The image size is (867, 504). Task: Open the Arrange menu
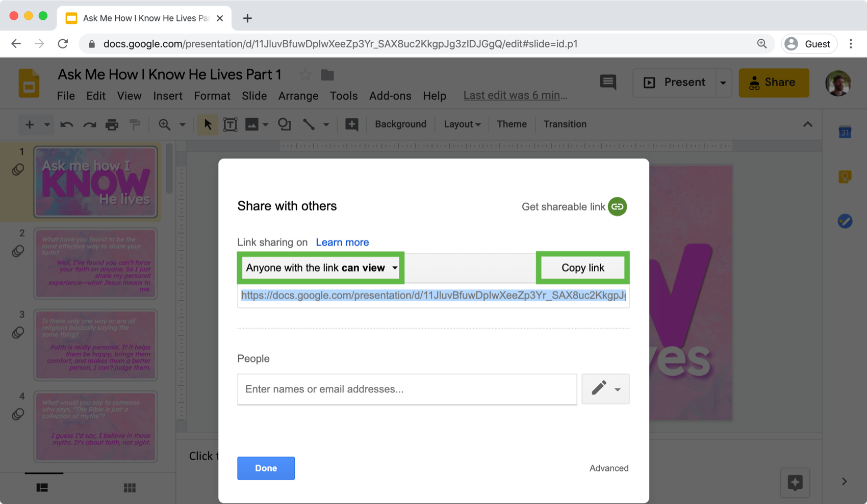(x=298, y=96)
